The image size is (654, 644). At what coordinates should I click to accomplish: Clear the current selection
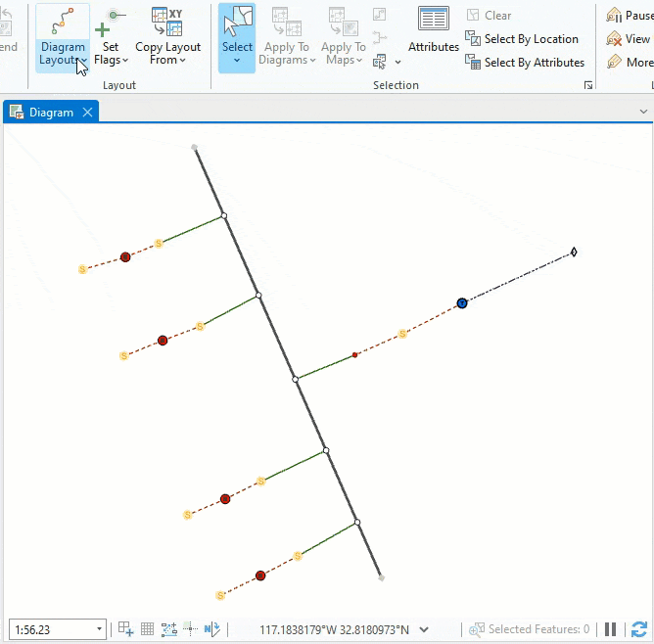[x=489, y=16]
